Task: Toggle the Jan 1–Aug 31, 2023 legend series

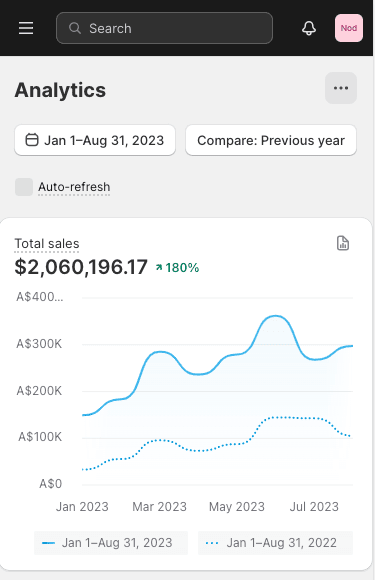Action: coord(111,543)
